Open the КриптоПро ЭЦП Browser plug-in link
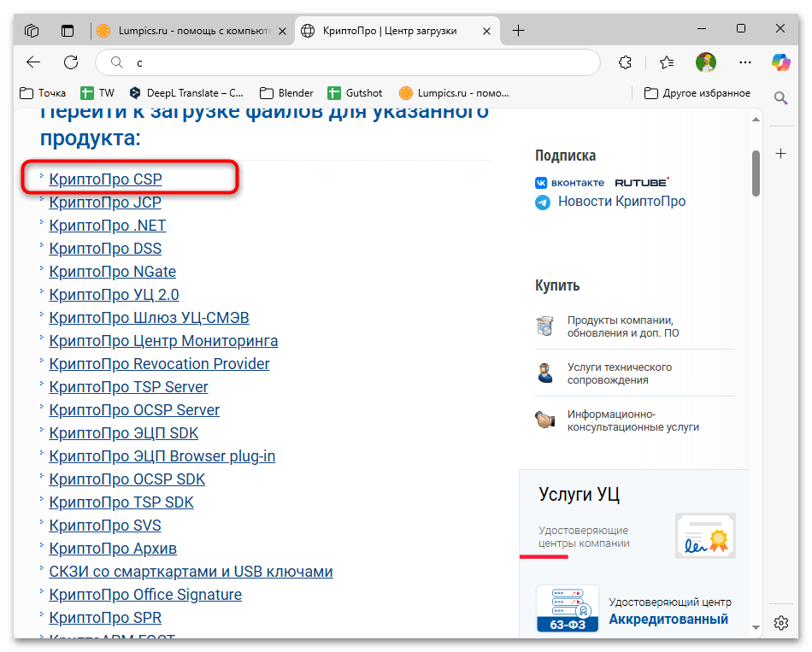 click(x=162, y=456)
